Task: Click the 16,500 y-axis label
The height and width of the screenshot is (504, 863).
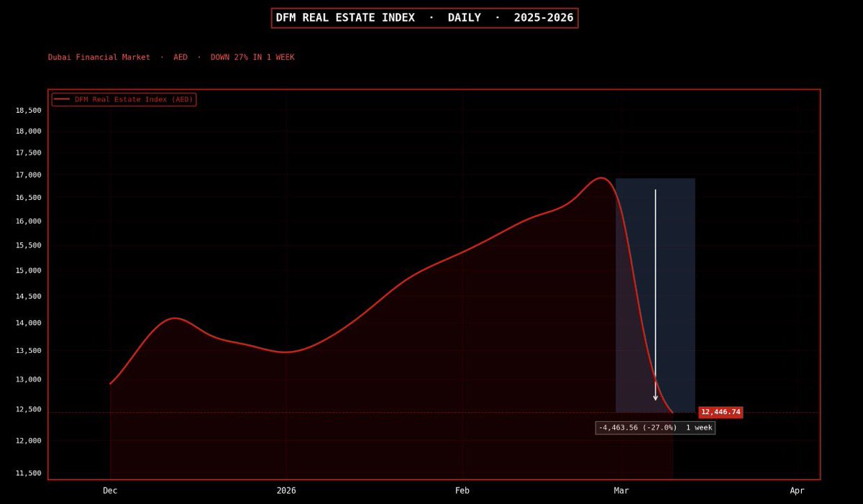Action: (x=28, y=198)
